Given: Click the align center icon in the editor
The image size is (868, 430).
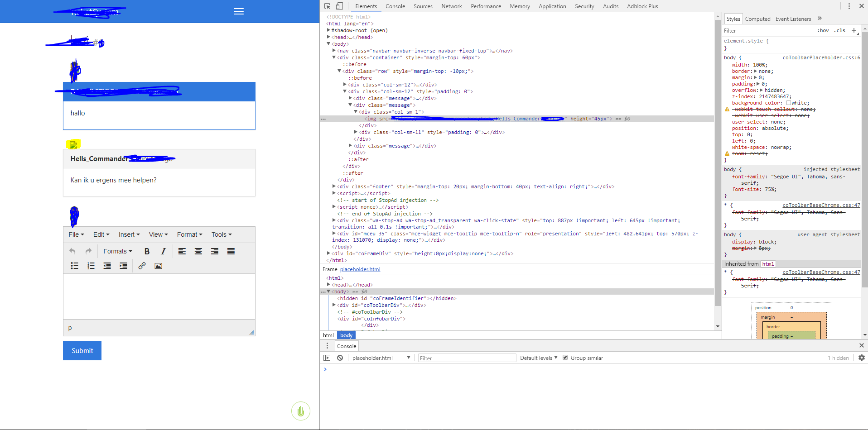Looking at the screenshot, I should point(198,251).
